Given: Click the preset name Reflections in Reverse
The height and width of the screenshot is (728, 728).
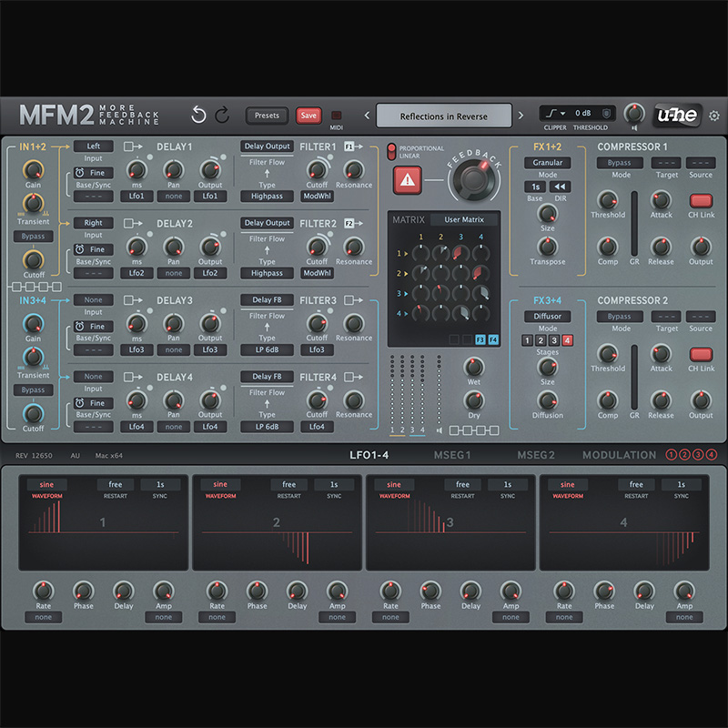Looking at the screenshot, I should point(444,116).
